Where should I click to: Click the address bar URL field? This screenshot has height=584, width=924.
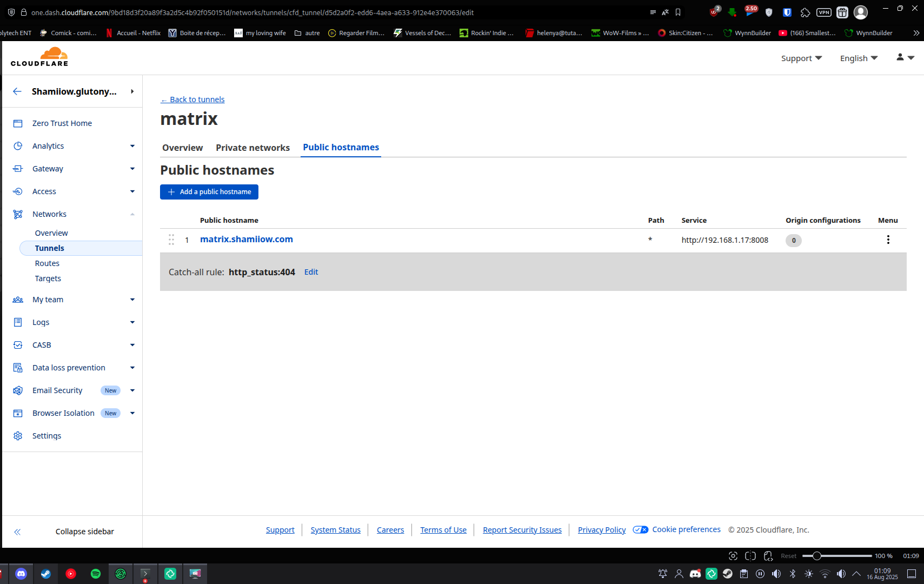pyautogui.click(x=335, y=12)
